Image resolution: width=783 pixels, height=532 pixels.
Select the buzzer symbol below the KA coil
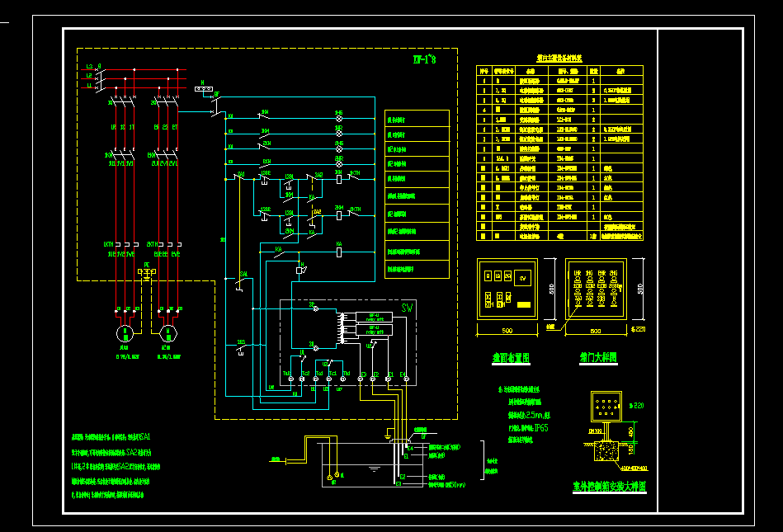(x=300, y=270)
